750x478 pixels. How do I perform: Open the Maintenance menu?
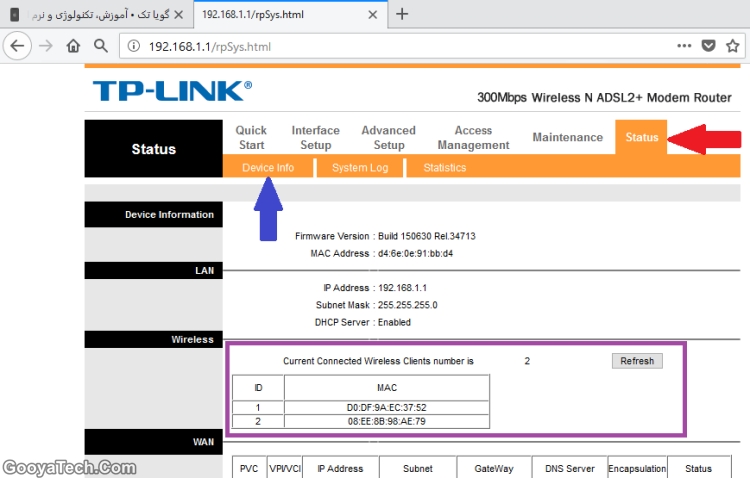(x=567, y=137)
